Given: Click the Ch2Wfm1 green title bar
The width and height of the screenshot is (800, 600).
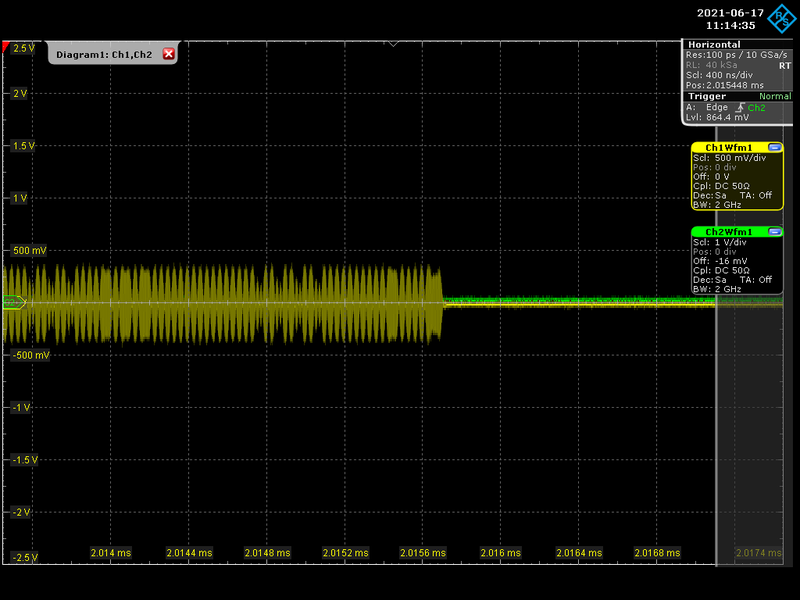Looking at the screenshot, I should click(x=728, y=232).
